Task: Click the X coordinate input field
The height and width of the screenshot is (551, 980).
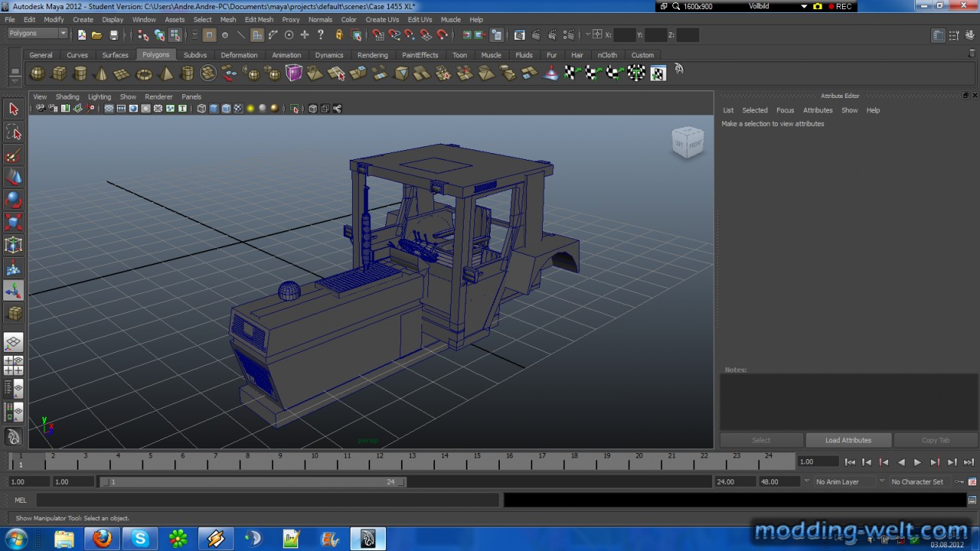Action: click(x=624, y=35)
